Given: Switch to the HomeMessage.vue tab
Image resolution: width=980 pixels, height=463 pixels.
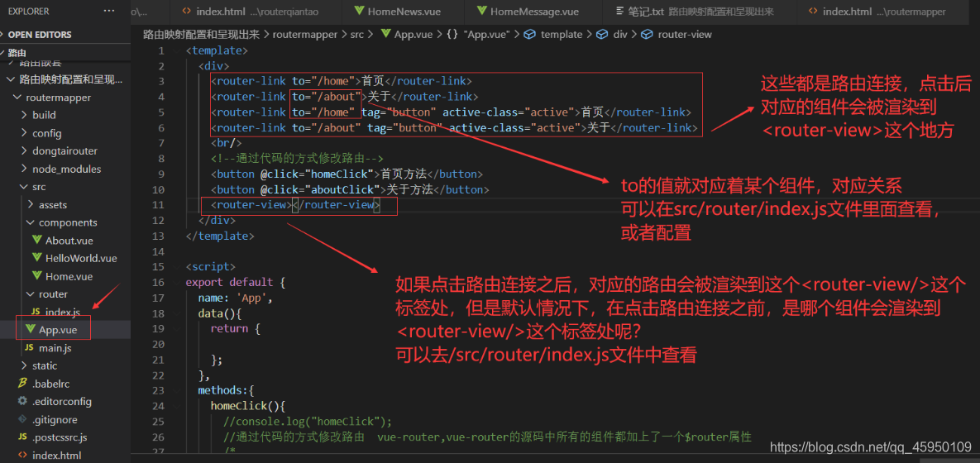Looking at the screenshot, I should click(533, 12).
